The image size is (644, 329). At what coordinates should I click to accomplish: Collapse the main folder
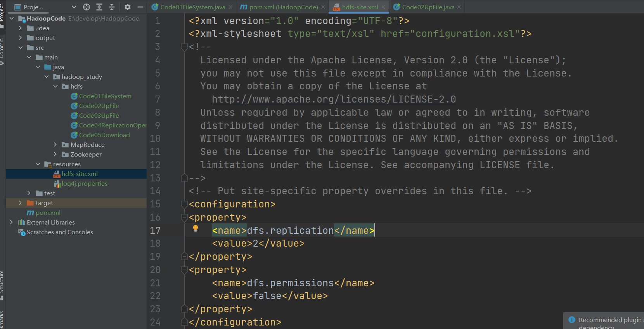29,57
